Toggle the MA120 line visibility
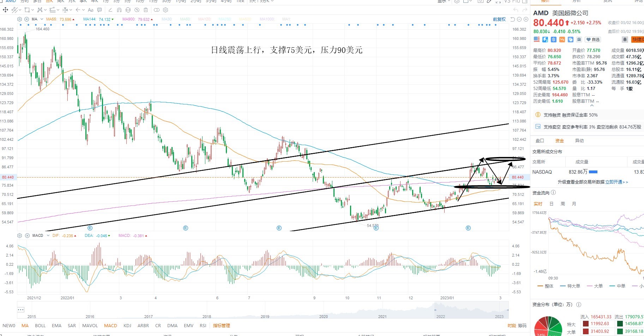The height and width of the screenshot is (336, 644). (x=204, y=19)
